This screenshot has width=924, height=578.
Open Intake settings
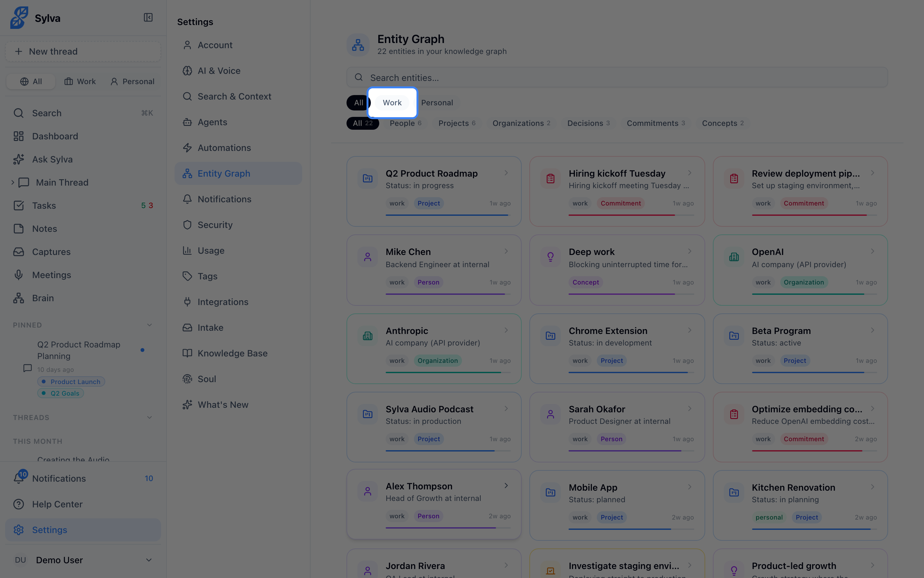click(x=238, y=328)
